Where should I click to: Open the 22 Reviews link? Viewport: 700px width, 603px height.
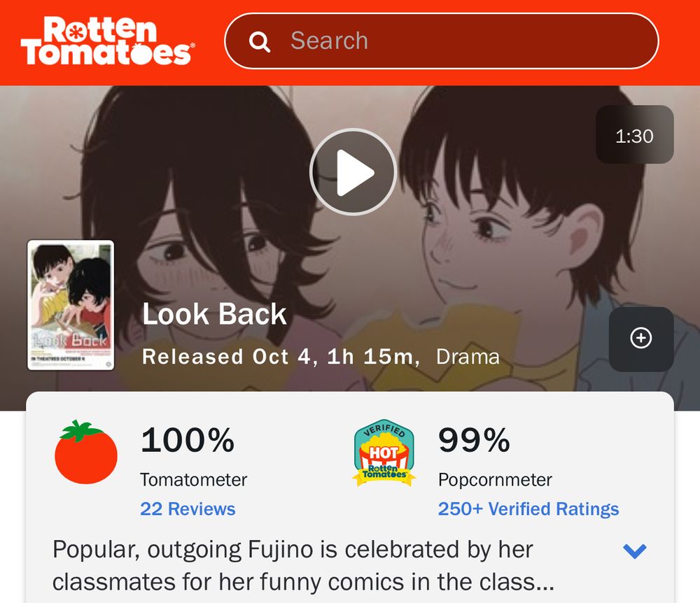tap(188, 509)
